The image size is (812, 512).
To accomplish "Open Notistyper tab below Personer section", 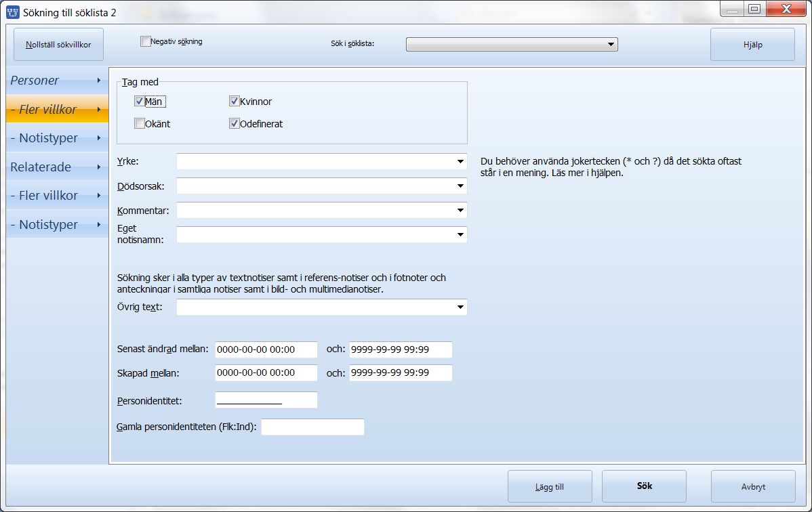I will 57,137.
